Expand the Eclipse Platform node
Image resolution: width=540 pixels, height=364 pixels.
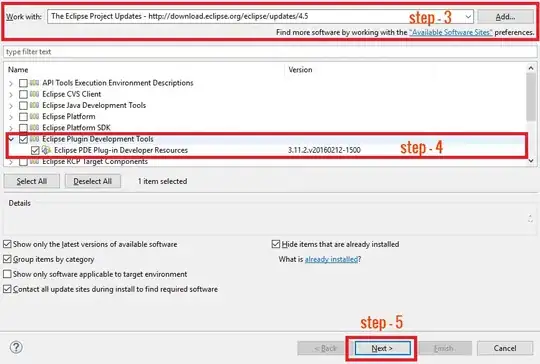[11, 117]
